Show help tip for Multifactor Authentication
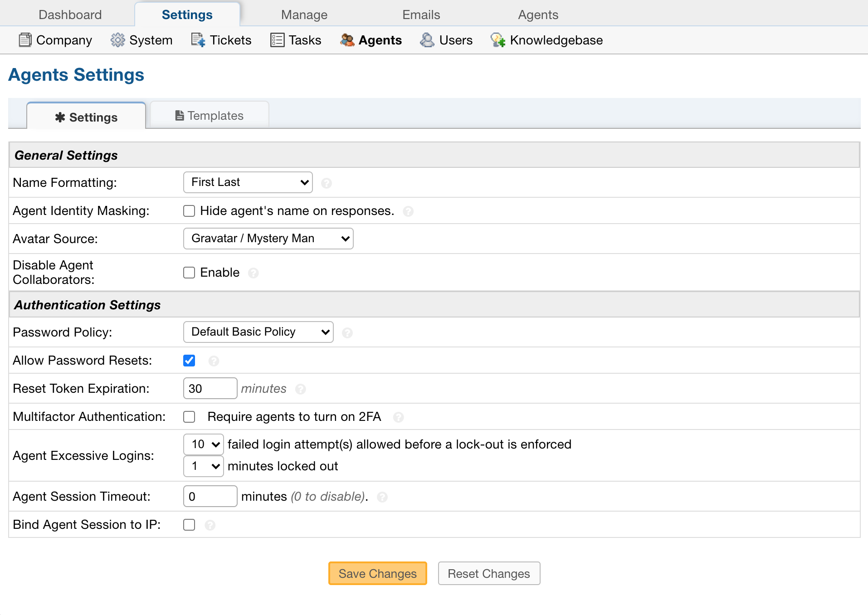 click(399, 417)
